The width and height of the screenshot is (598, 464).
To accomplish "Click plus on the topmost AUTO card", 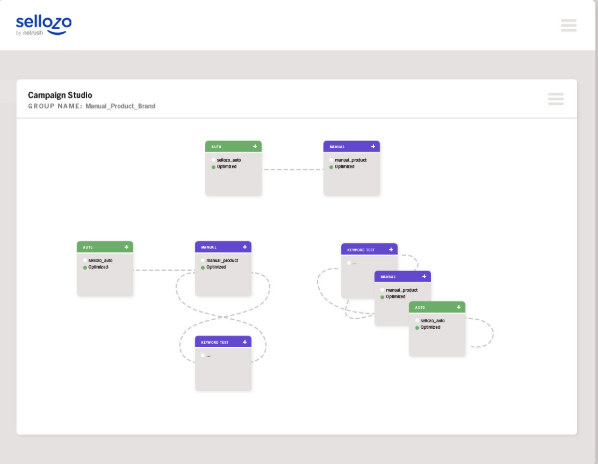I will [x=255, y=146].
